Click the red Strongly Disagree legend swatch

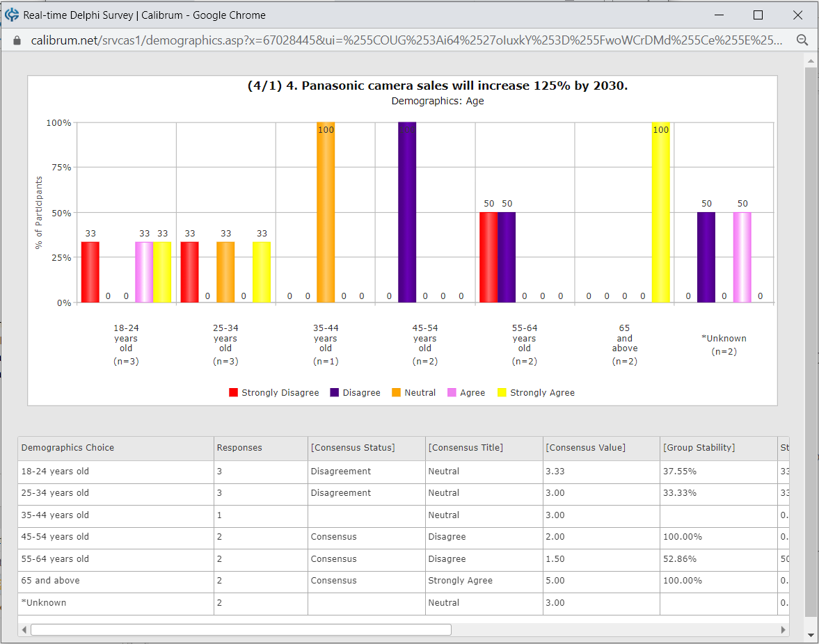234,393
